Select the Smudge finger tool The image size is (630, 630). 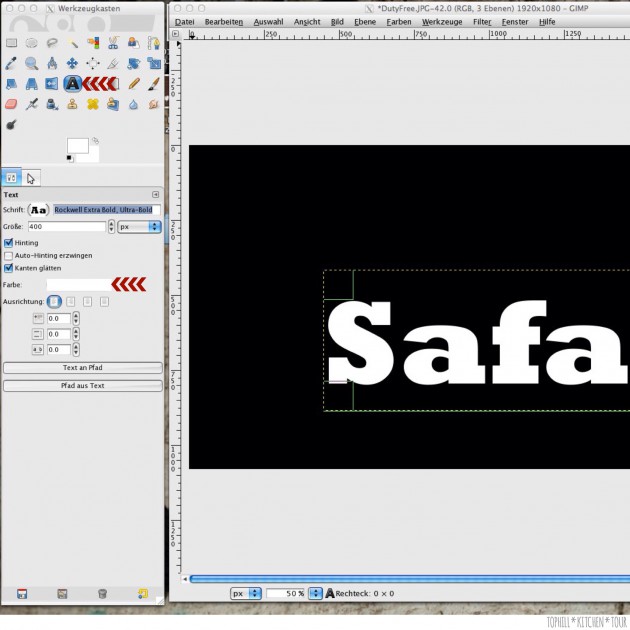(154, 104)
